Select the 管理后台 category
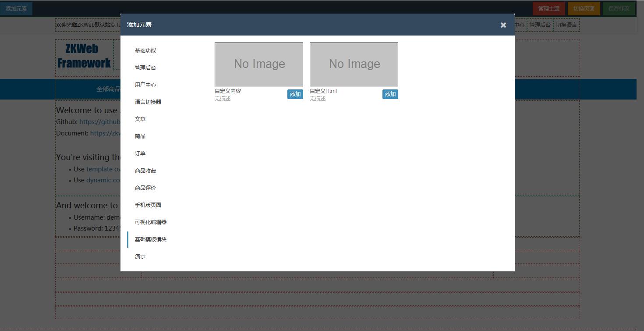 pos(145,68)
